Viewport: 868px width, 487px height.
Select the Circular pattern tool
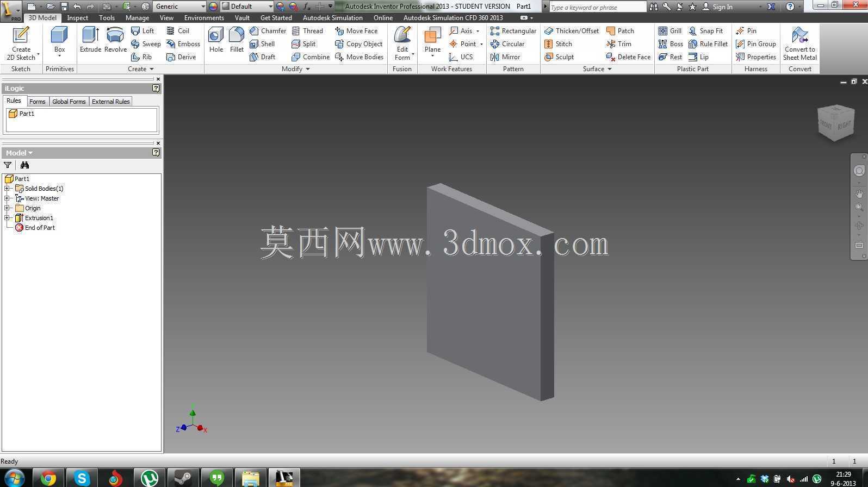click(x=507, y=44)
